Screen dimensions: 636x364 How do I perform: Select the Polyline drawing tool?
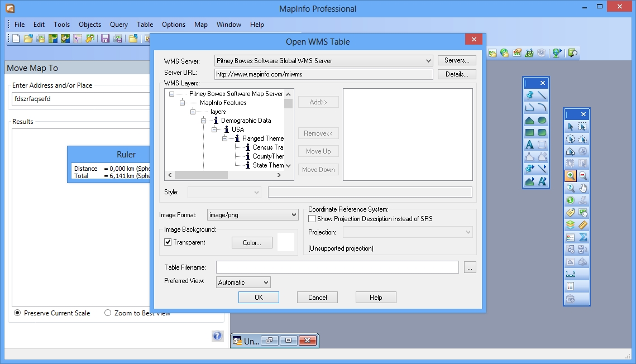(x=530, y=107)
